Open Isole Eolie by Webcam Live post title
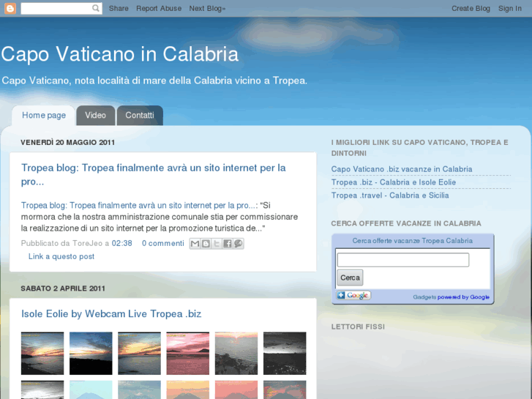The image size is (532, 399). (111, 314)
